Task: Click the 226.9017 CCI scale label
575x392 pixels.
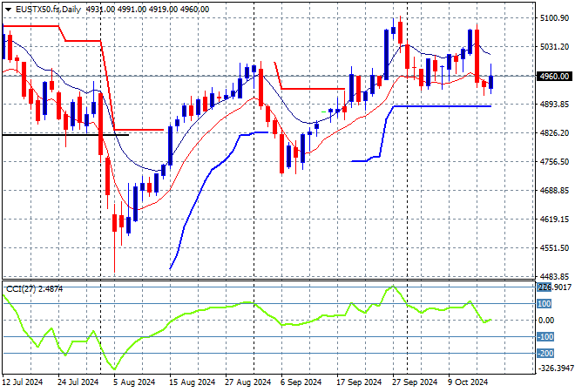Action: coord(555,287)
